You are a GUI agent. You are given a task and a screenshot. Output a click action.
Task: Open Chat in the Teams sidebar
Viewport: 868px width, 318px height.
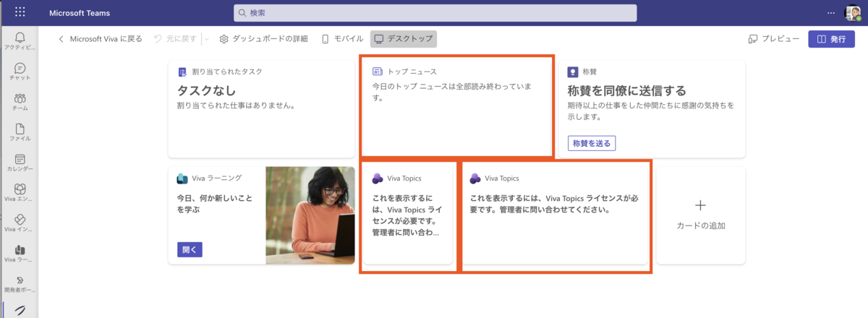tap(20, 72)
